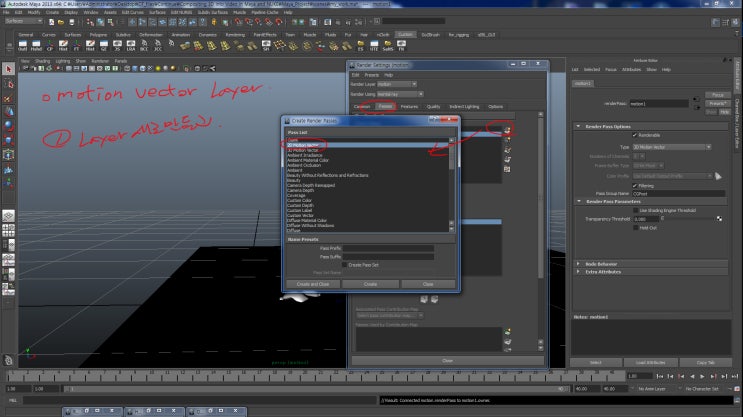This screenshot has height=417, width=743.
Task: Select 3D Motion Vector in pass list
Action: (303, 148)
